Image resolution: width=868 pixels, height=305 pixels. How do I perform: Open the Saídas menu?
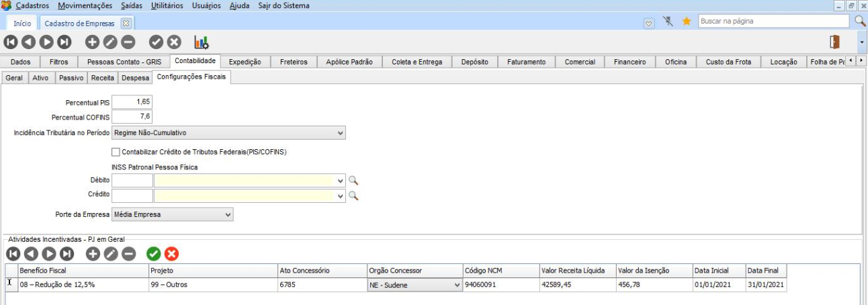(x=132, y=5)
